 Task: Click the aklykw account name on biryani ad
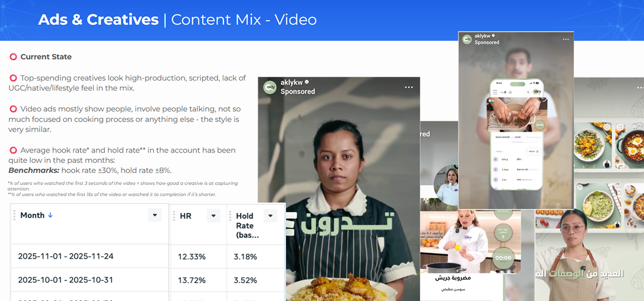(291, 83)
